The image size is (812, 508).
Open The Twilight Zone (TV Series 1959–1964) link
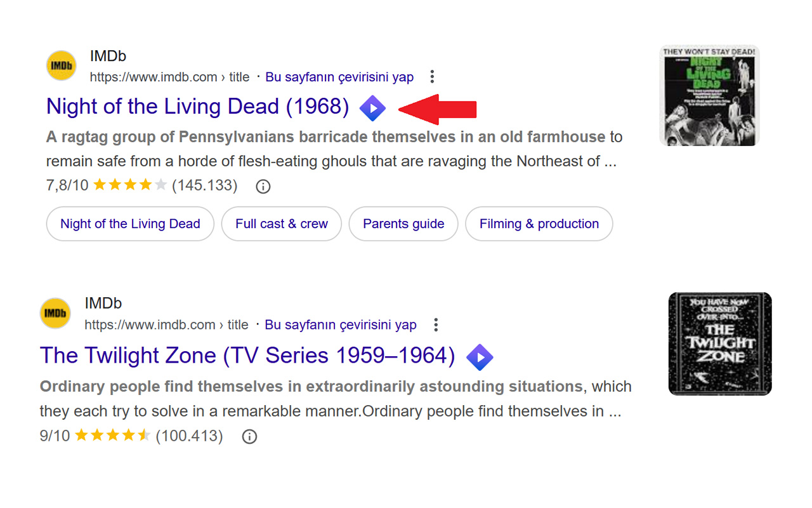pos(247,356)
